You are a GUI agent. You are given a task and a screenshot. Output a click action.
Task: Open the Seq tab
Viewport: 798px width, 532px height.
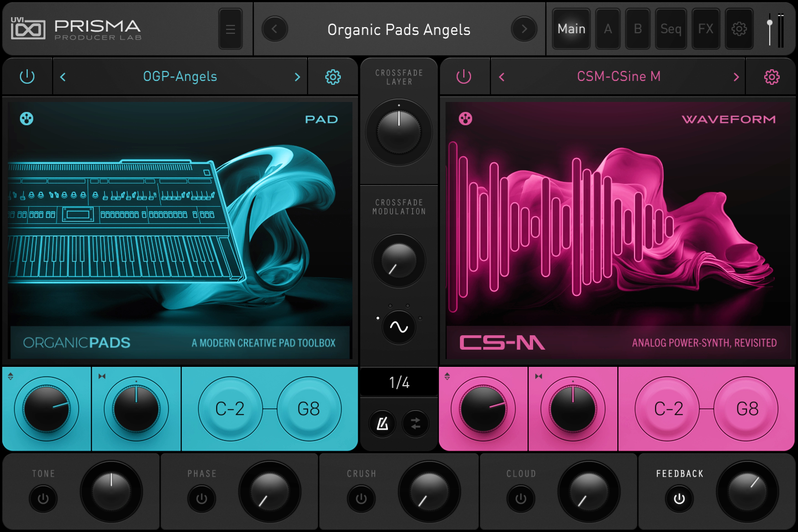point(671,29)
